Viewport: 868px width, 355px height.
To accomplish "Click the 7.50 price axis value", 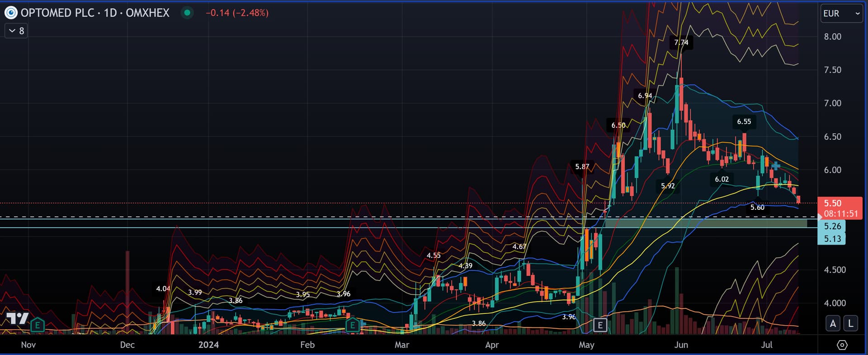I will click(x=832, y=70).
